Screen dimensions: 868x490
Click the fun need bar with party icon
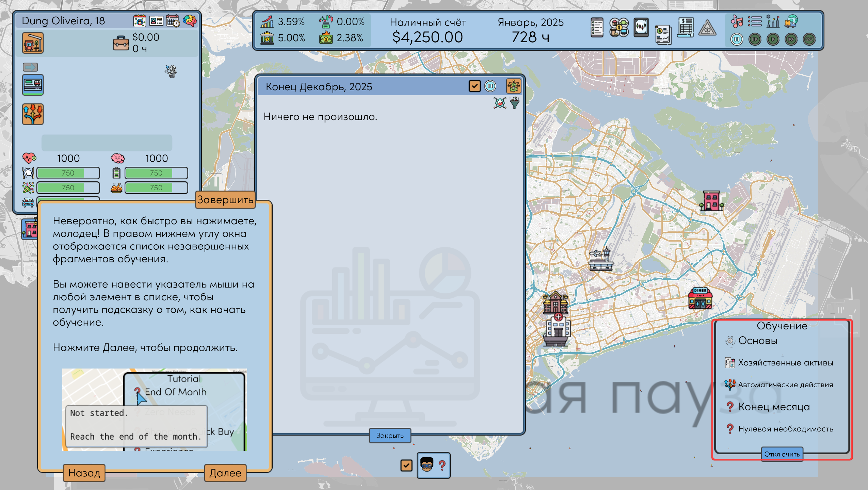[x=68, y=188]
